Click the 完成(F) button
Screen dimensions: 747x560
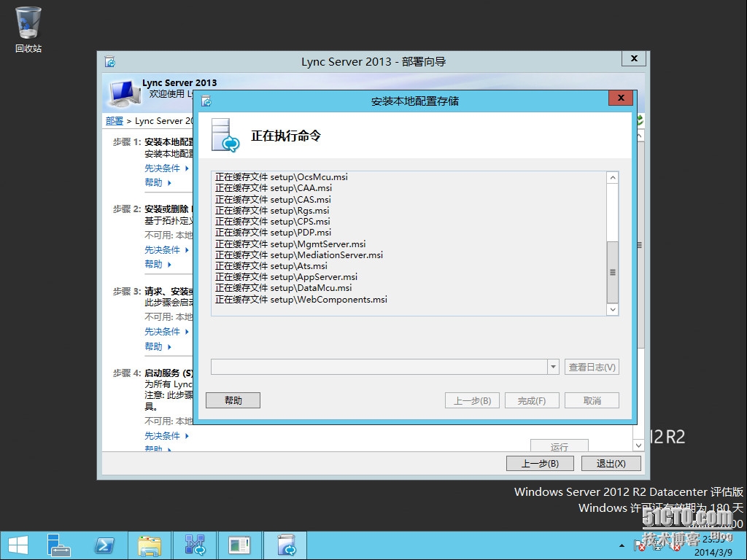532,400
